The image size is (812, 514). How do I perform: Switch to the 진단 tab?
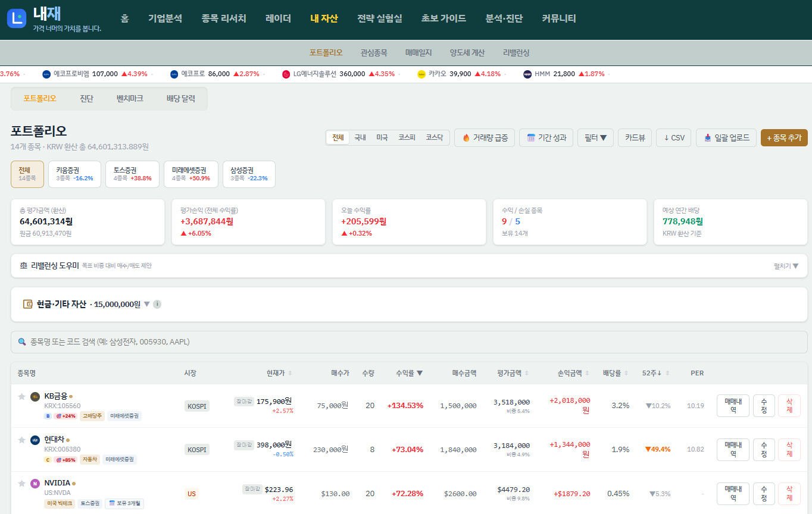pyautogui.click(x=87, y=98)
